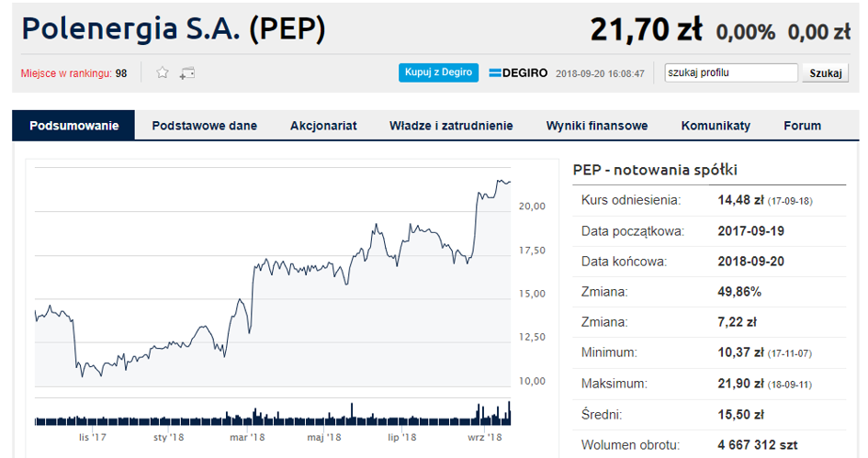
Task: Focus the szukaj profilu search field
Action: (x=731, y=73)
